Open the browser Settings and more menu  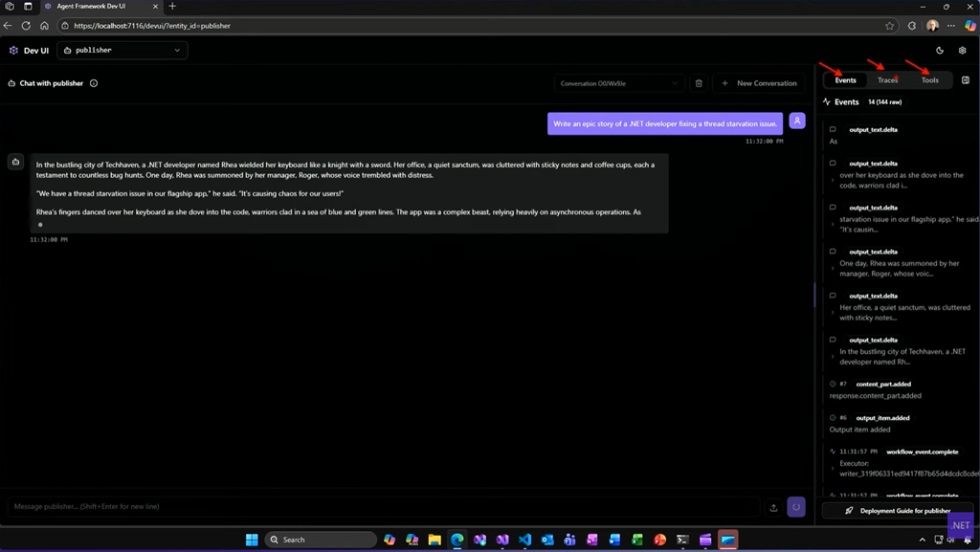(x=951, y=26)
